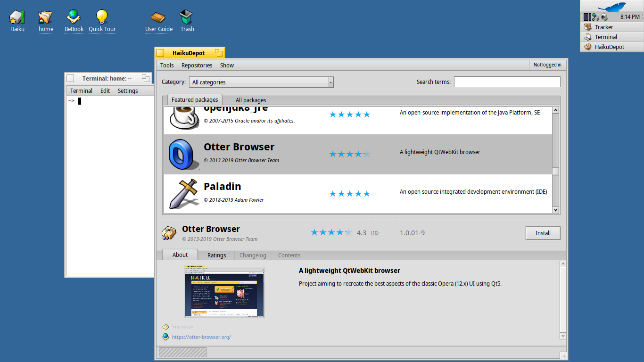Select HaikuDepot in the Deskbar list
The image size is (644, 362).
pos(611,47)
